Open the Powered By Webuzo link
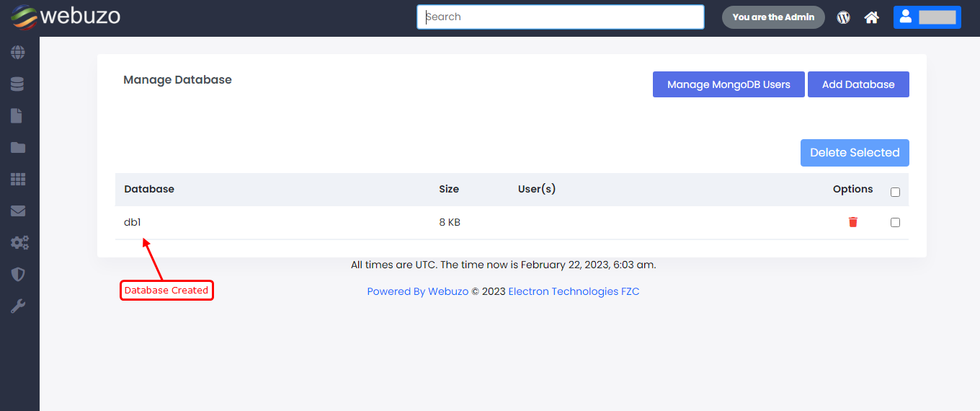 [x=418, y=291]
